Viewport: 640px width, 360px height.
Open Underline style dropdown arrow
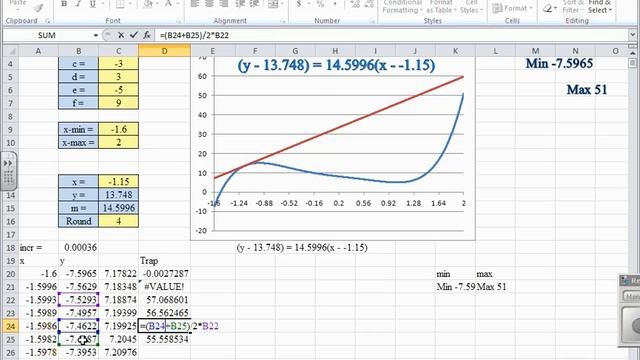click(102, 4)
